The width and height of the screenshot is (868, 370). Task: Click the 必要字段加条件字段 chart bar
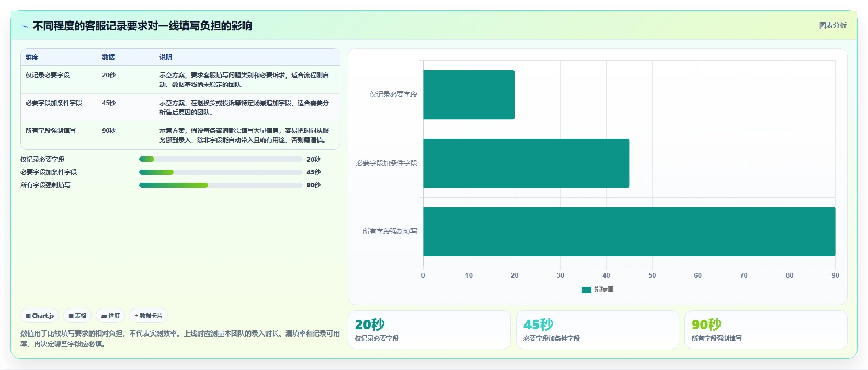click(526, 163)
